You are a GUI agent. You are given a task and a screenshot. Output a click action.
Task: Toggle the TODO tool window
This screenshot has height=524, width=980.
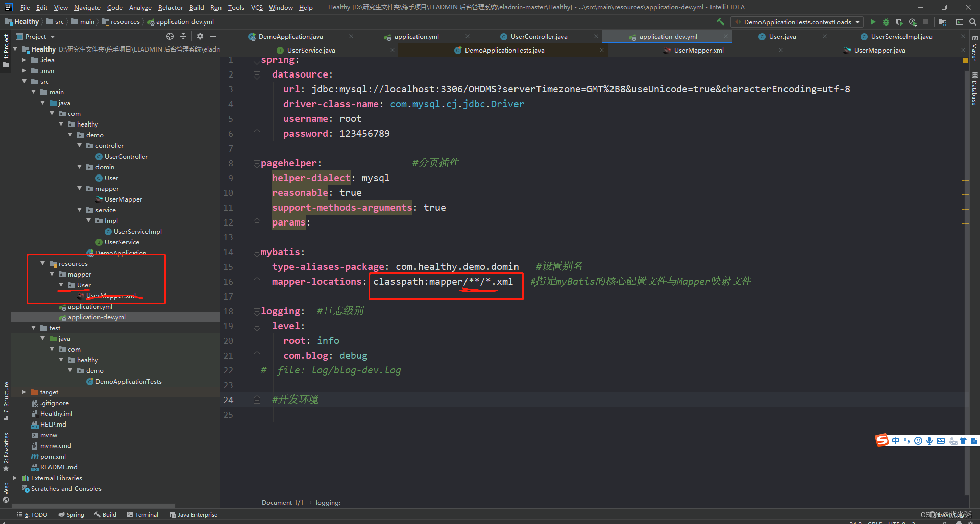(x=32, y=515)
